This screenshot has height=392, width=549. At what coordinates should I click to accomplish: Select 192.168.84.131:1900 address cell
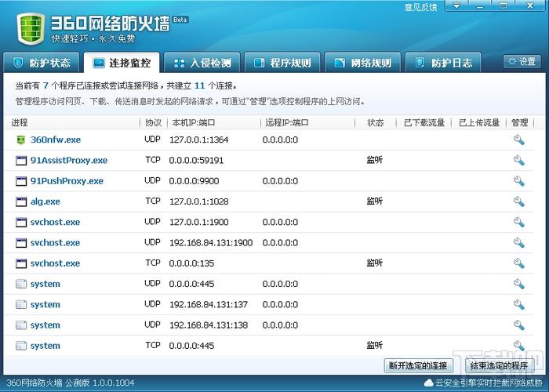[x=211, y=242]
